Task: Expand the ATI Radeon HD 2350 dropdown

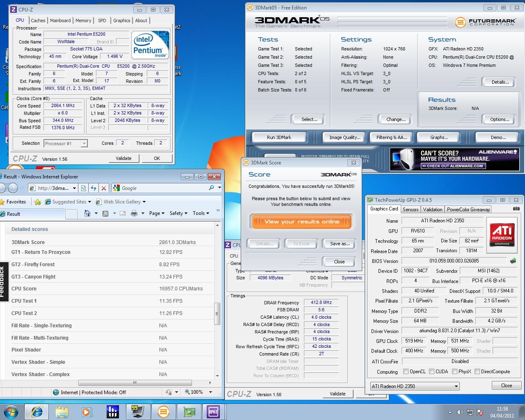Action: click(x=456, y=386)
